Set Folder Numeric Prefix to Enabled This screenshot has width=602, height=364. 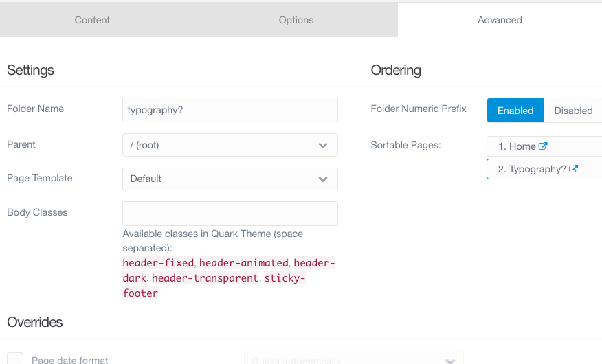tap(515, 111)
